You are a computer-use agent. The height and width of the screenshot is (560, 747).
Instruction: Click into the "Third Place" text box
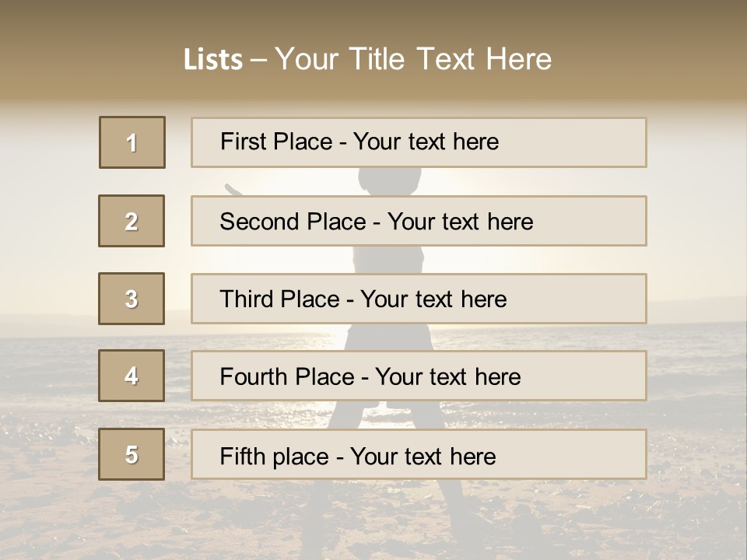pyautogui.click(x=419, y=299)
